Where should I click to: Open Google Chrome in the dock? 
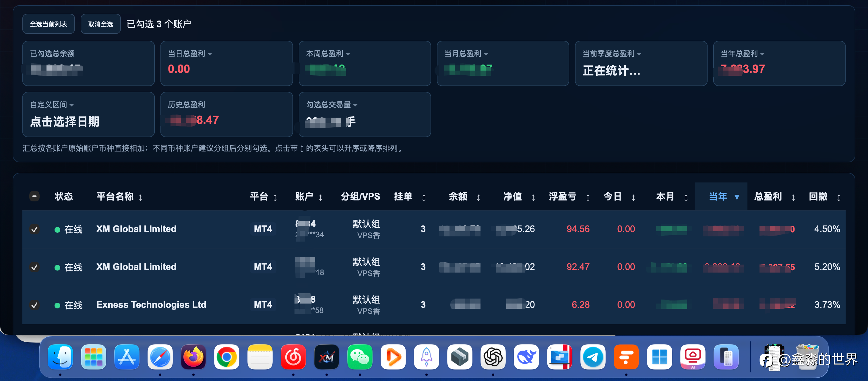click(227, 357)
